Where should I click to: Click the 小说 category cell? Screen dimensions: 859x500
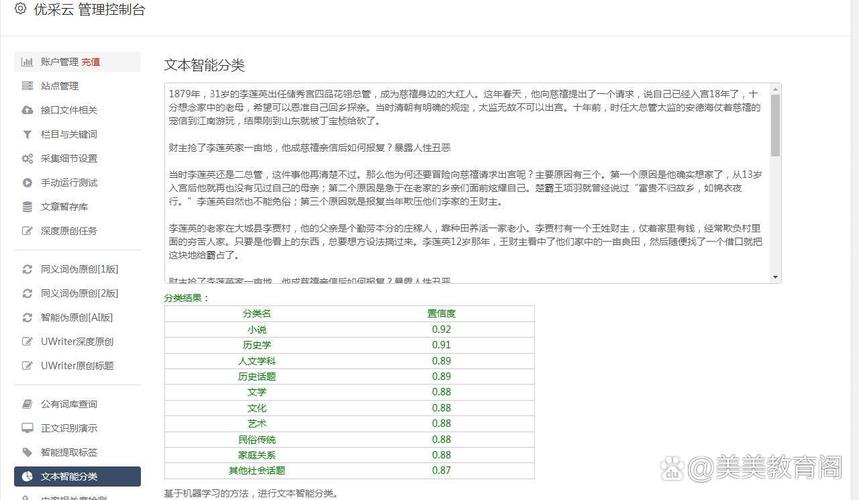(x=257, y=330)
